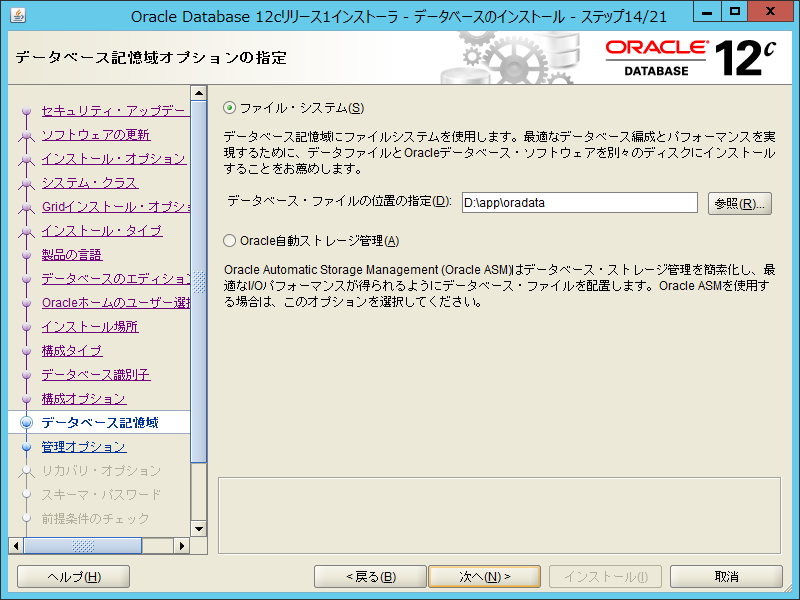Click the 管理オプション step link

[x=84, y=447]
